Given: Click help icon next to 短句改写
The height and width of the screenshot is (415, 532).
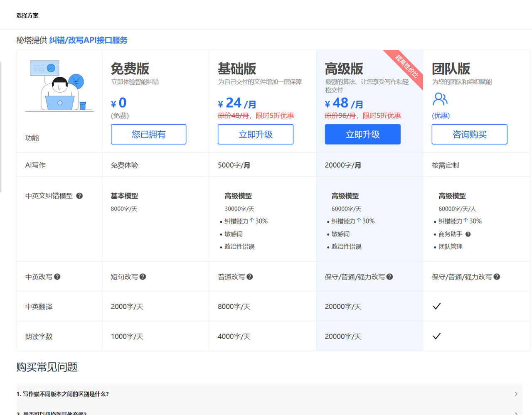Looking at the screenshot, I should 143,277.
